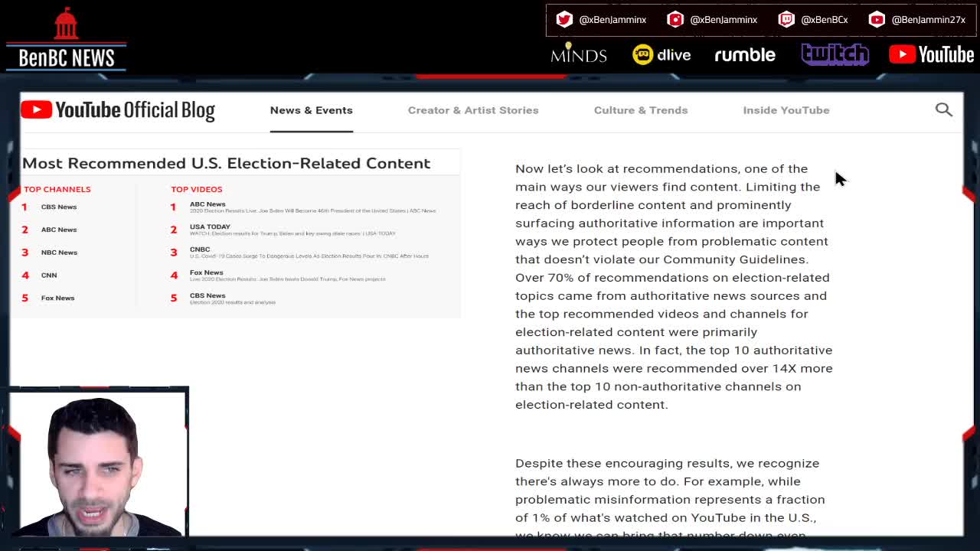The height and width of the screenshot is (551, 980).
Task: Click the TOP CHANNELS heading
Action: [57, 189]
